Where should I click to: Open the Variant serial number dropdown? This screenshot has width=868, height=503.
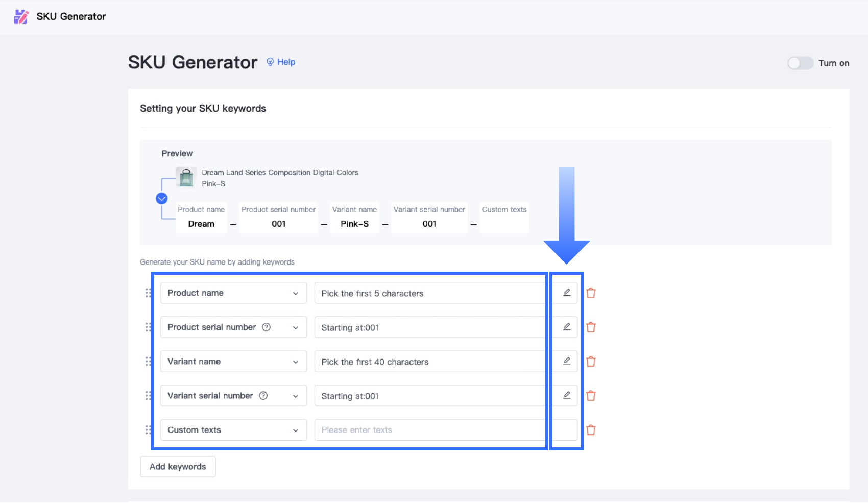point(233,396)
